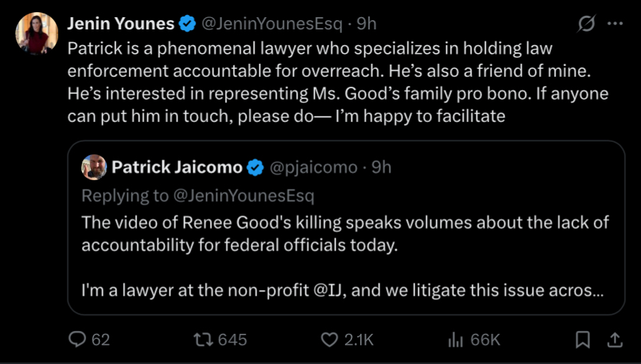
Task: Repost this tweet via retweet icon
Action: [203, 339]
